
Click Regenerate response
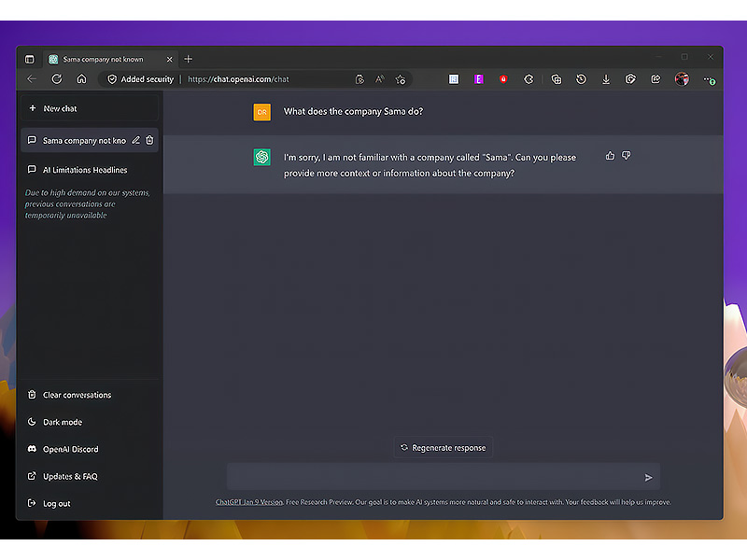point(443,448)
